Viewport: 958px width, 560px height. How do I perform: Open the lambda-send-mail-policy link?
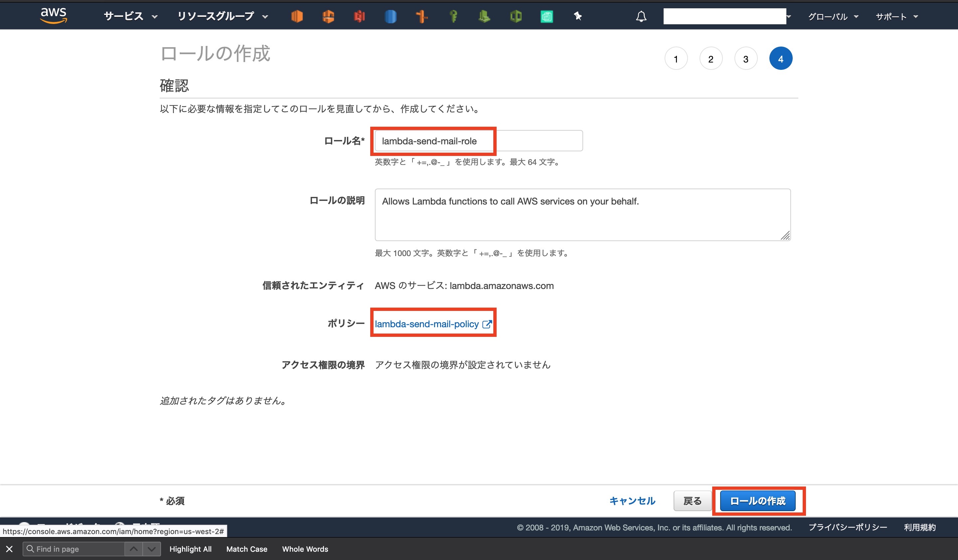(x=426, y=324)
